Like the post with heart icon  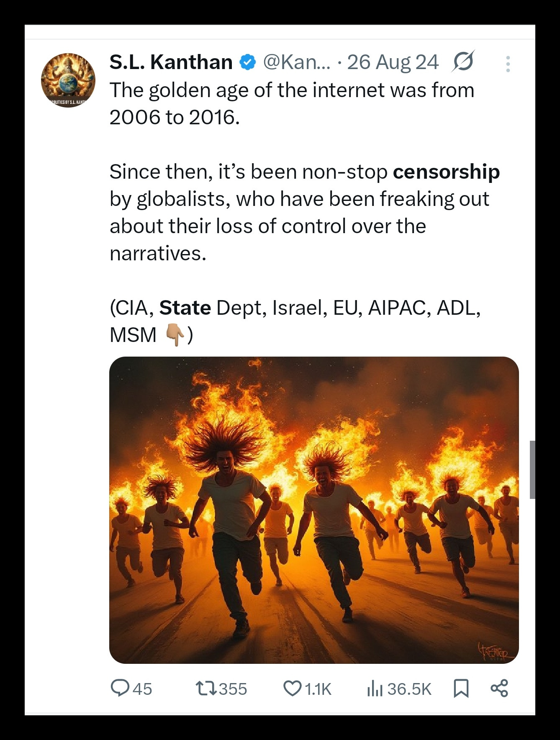[x=292, y=689]
